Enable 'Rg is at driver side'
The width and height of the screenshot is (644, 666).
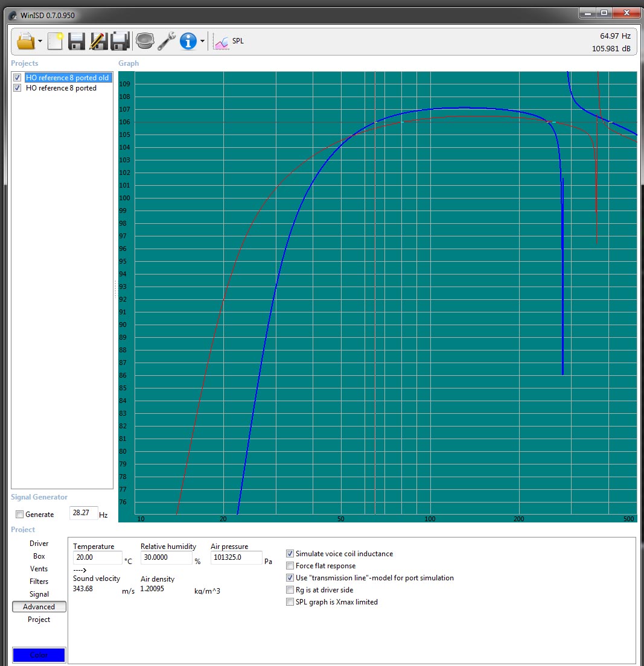click(290, 590)
